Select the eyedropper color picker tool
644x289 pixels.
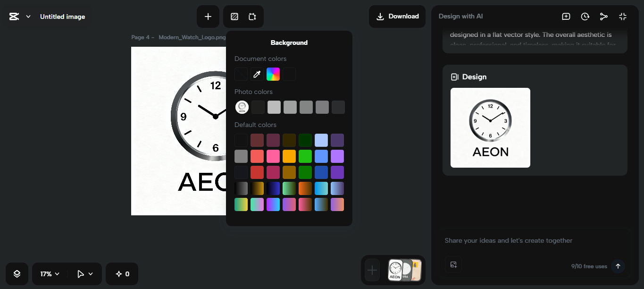pyautogui.click(x=257, y=74)
